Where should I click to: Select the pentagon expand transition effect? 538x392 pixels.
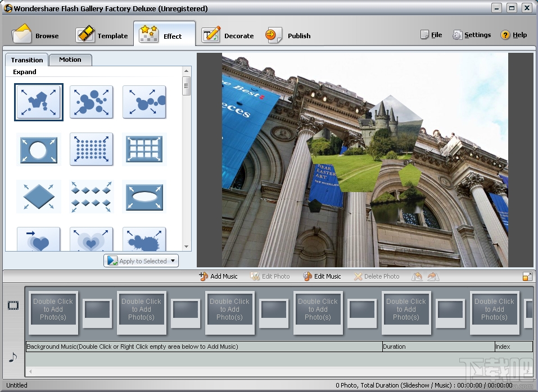39,102
